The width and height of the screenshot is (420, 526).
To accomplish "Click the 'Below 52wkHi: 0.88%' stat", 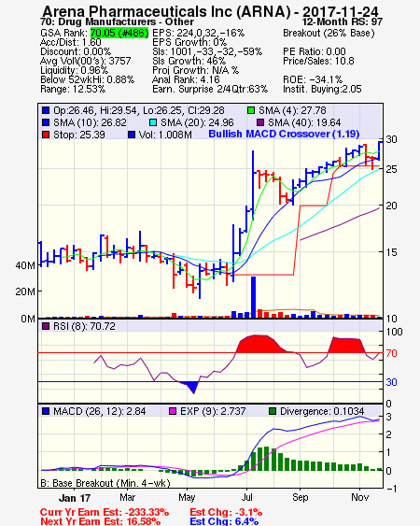I will coord(87,79).
